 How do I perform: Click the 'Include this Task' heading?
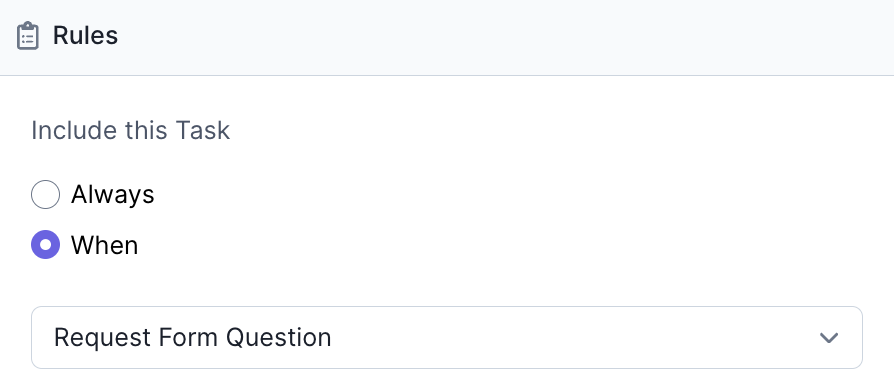point(131,131)
